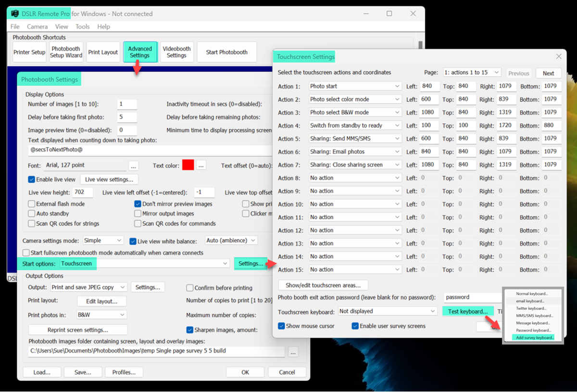Click the Test keyboard button
The image size is (577, 392).
click(x=468, y=311)
